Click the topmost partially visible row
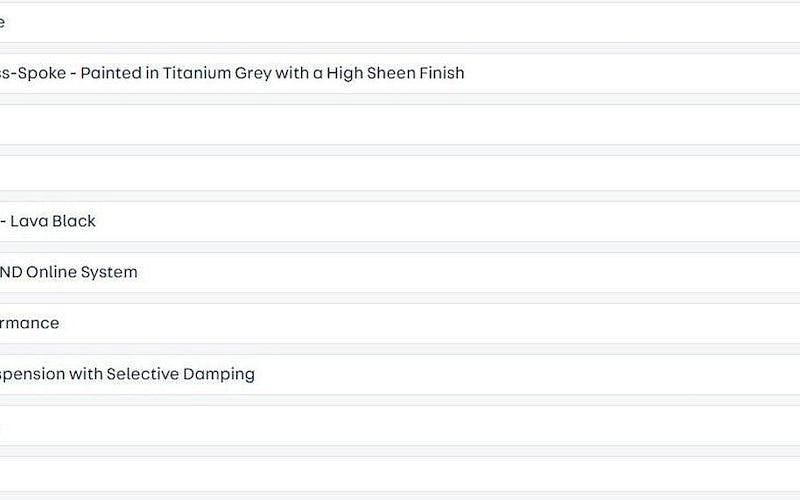The image size is (800, 500). pos(400,22)
